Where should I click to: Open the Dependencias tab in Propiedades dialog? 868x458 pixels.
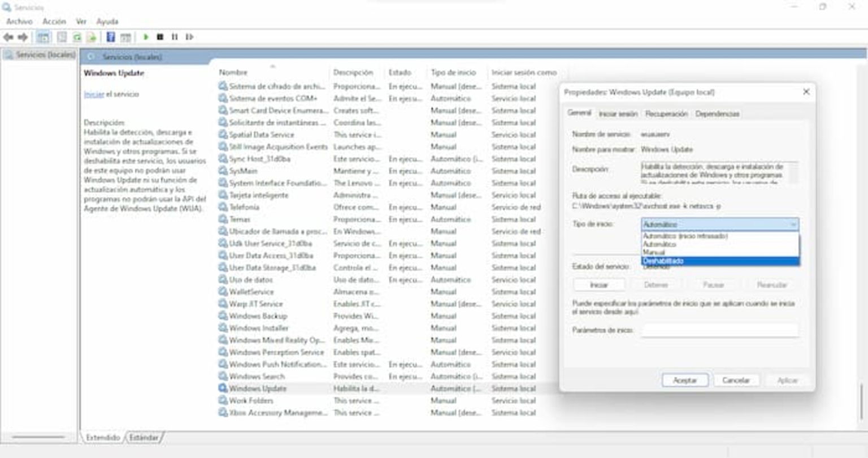(x=718, y=114)
